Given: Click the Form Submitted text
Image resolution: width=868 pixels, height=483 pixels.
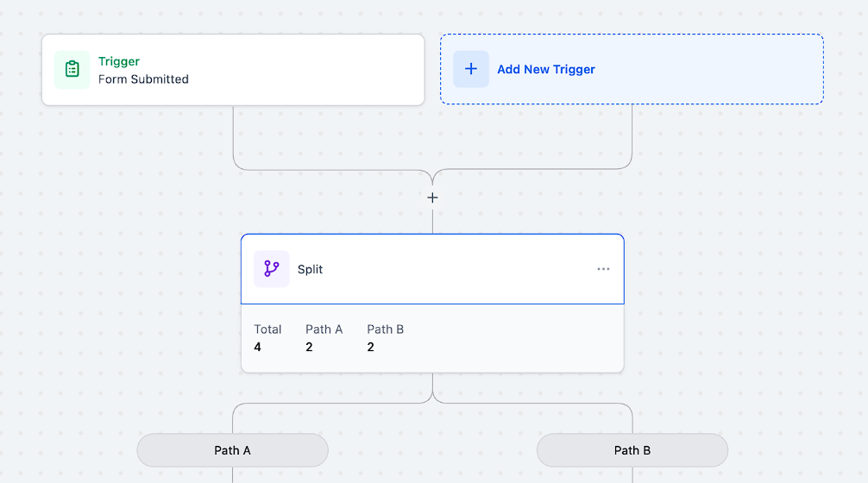Looking at the screenshot, I should tap(143, 79).
